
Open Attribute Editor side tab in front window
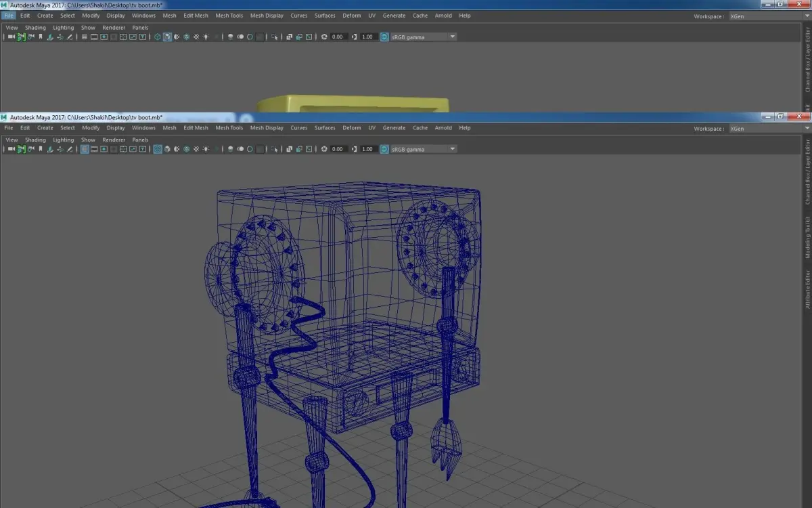807,290
